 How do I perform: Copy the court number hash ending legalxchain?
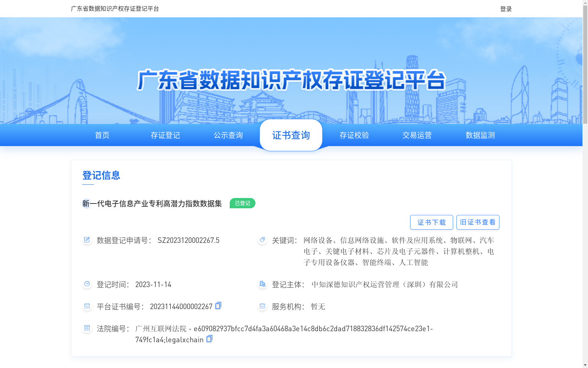(209, 339)
